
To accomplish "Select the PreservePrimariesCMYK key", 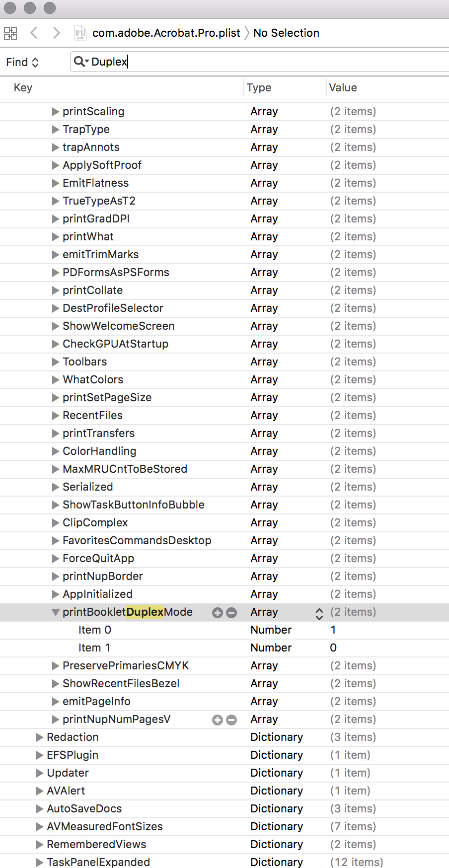I will click(126, 665).
